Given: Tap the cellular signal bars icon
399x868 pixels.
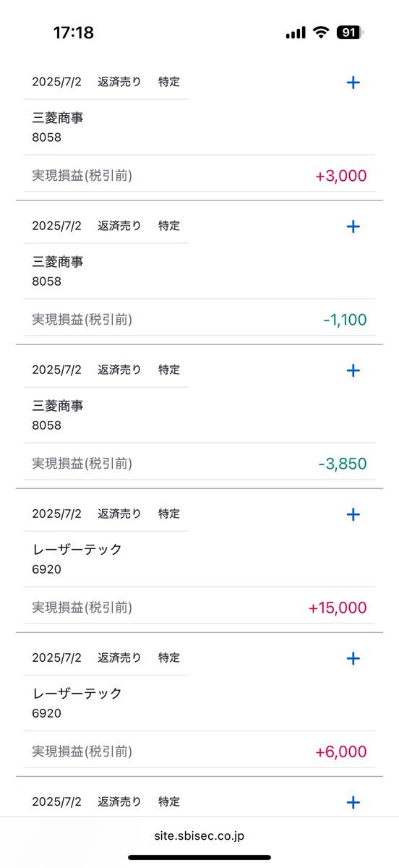Looking at the screenshot, I should point(296,33).
